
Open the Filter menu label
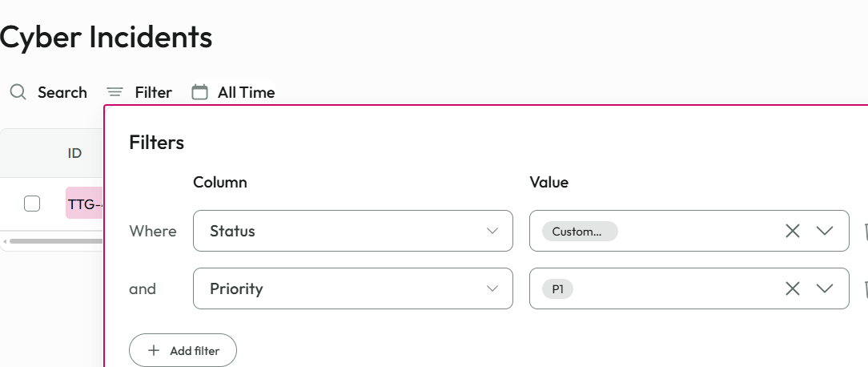tap(153, 92)
